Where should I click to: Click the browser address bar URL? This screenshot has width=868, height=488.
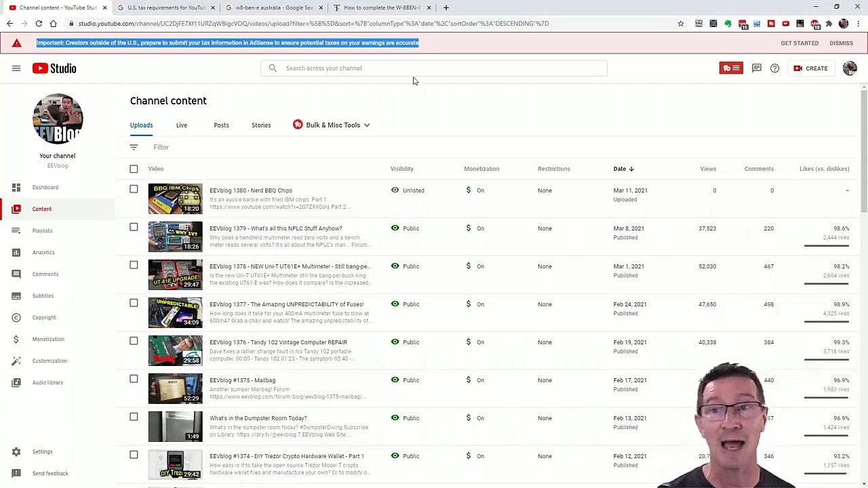[313, 23]
